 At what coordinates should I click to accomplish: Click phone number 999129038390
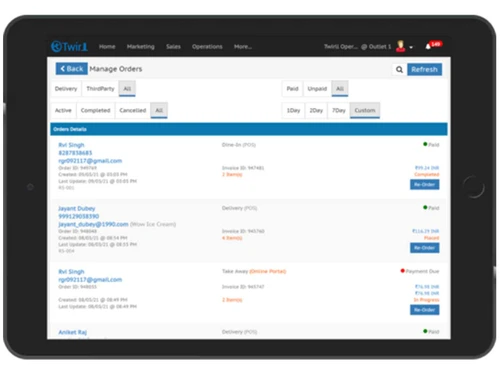[79, 216]
